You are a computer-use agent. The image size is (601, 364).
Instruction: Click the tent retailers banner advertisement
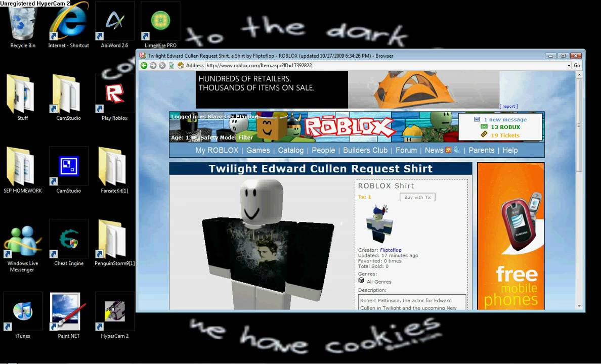point(348,89)
